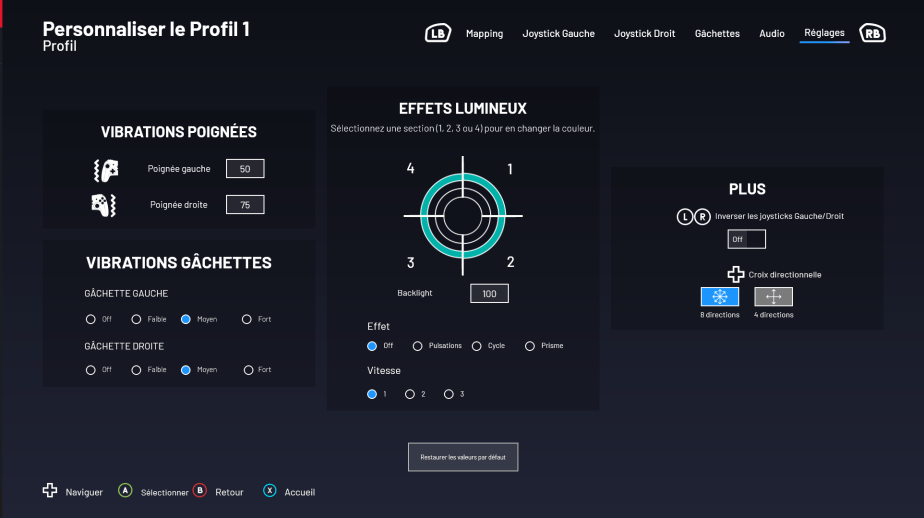Set Gâchette droite vibration to Faible
This screenshot has height=518, width=924.
(x=137, y=370)
